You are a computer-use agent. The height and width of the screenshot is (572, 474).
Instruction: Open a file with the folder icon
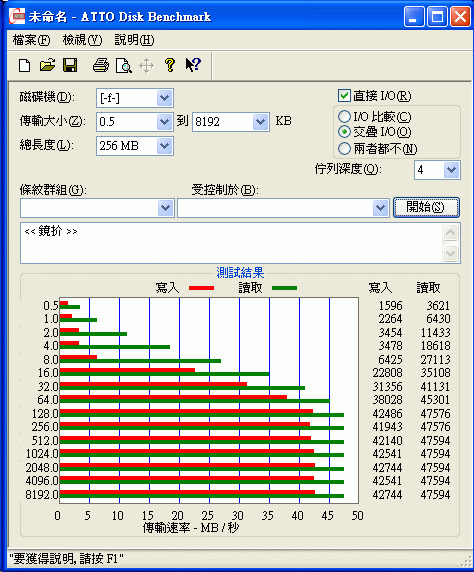tap(48, 65)
